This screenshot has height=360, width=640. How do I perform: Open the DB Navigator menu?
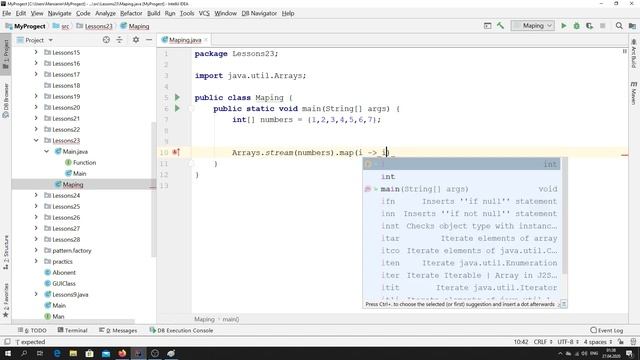[259, 13]
